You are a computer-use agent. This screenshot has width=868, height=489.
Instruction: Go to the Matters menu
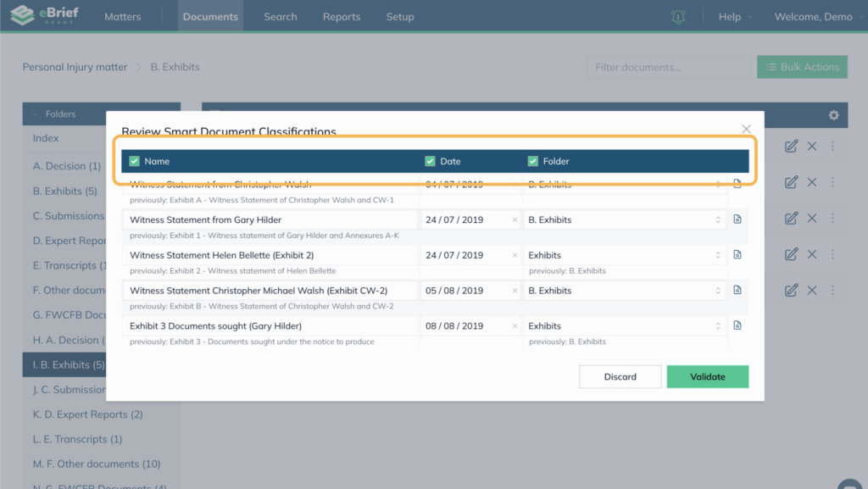pyautogui.click(x=122, y=17)
